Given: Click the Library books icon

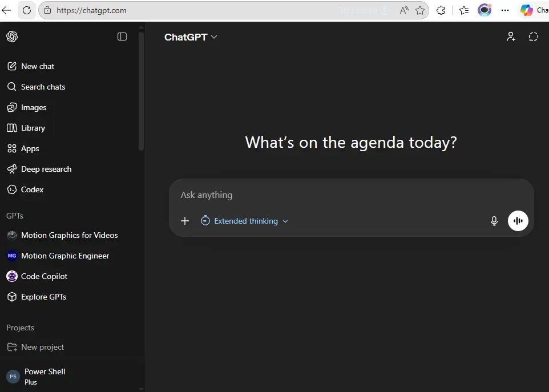Looking at the screenshot, I should pos(12,128).
